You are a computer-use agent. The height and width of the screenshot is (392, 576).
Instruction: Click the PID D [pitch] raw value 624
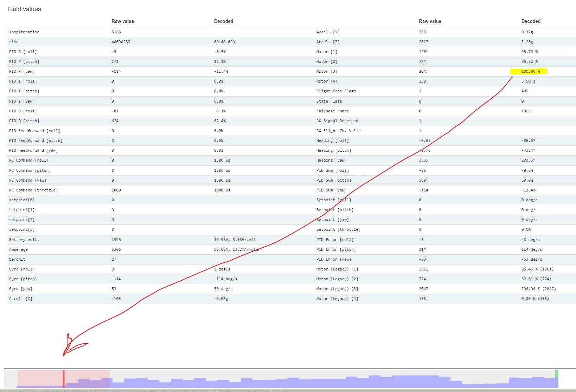[115, 121]
